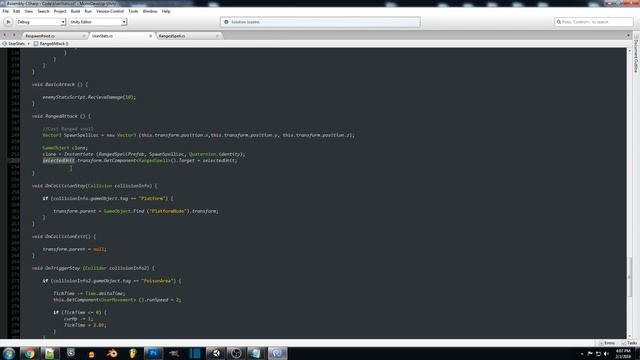Click the 'void OnCollisionExit()' method line
Viewport: 640px width, 360px height.
(x=64, y=236)
